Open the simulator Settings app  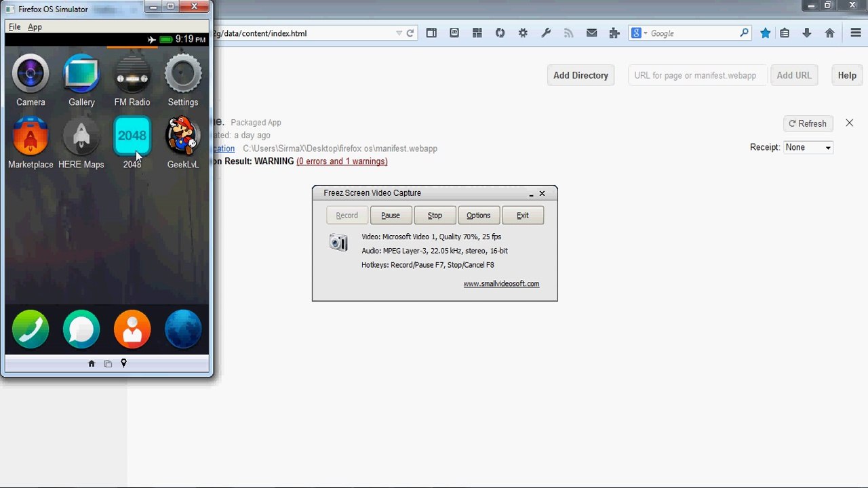pos(183,74)
